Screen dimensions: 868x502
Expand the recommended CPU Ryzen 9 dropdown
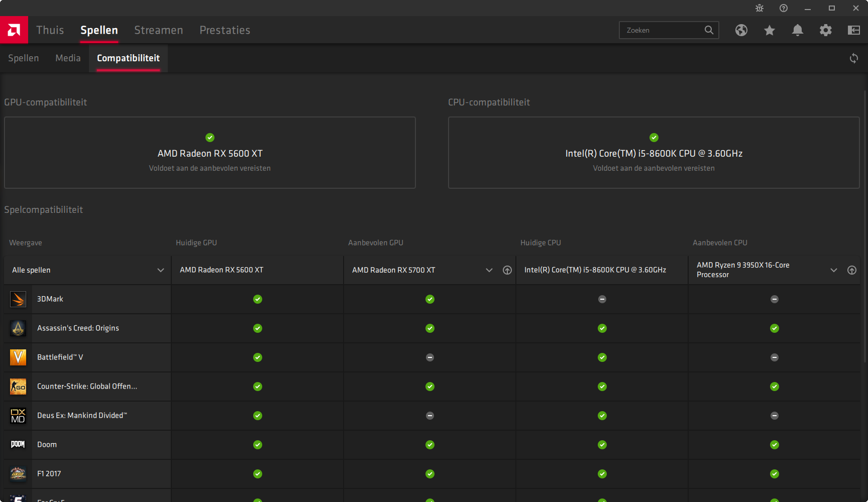[834, 270]
